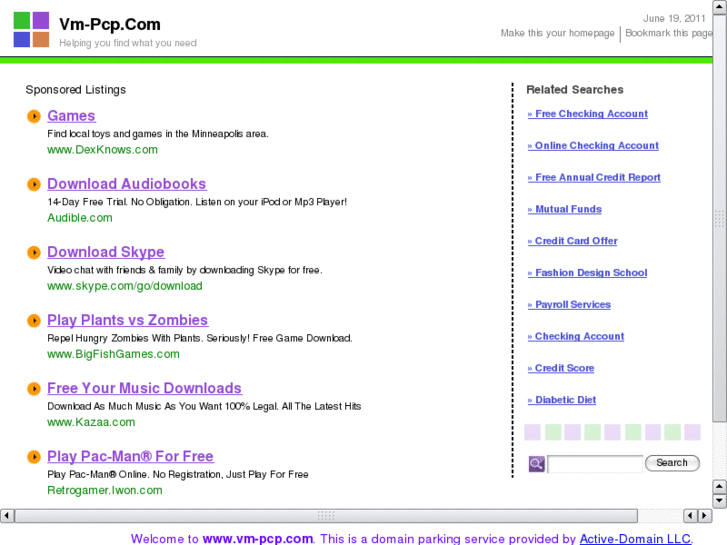Click orange arrow bullet beside Games
Image resolution: width=727 pixels, height=545 pixels.
34,116
